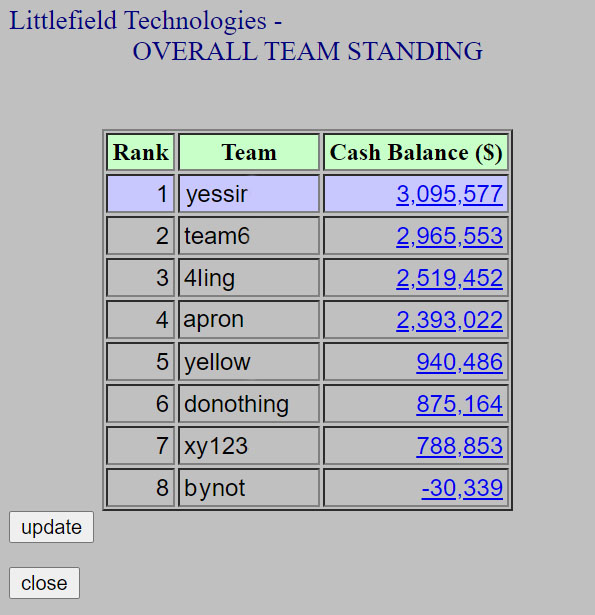595x615 pixels.
Task: Click rank number 6 cell
Action: click(140, 404)
